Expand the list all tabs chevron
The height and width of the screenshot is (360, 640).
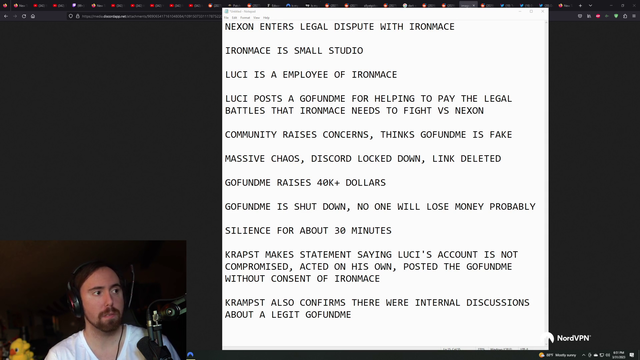coord(590,5)
